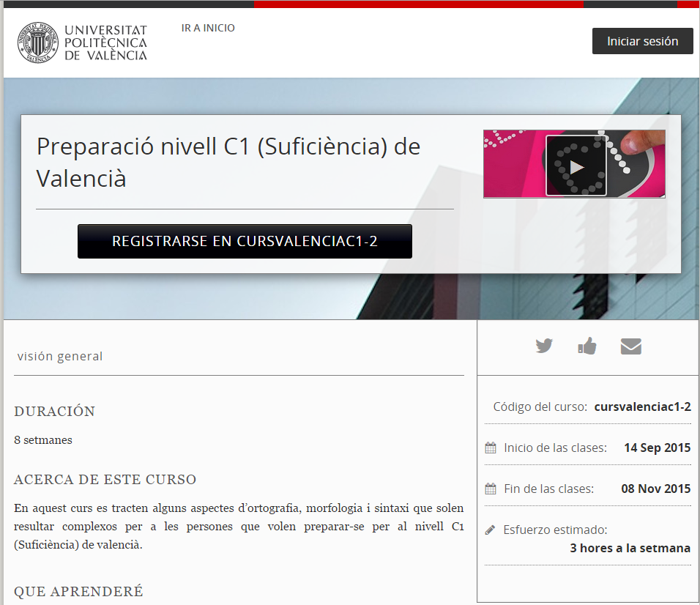Click the 8 setmanes text
Viewport: 700px width, 605px height.
(43, 439)
